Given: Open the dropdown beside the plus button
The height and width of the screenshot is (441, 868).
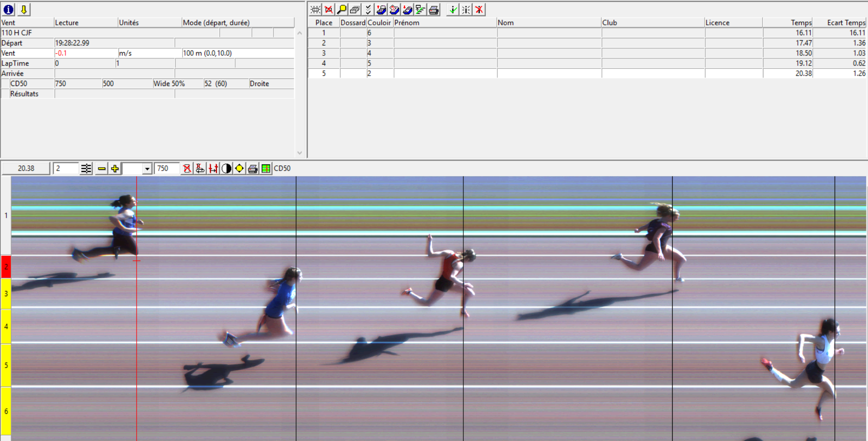Looking at the screenshot, I should coord(147,169).
